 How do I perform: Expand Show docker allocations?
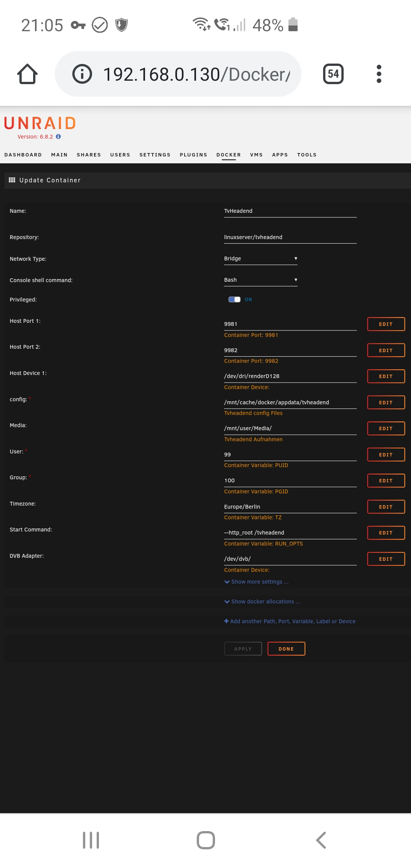262,602
